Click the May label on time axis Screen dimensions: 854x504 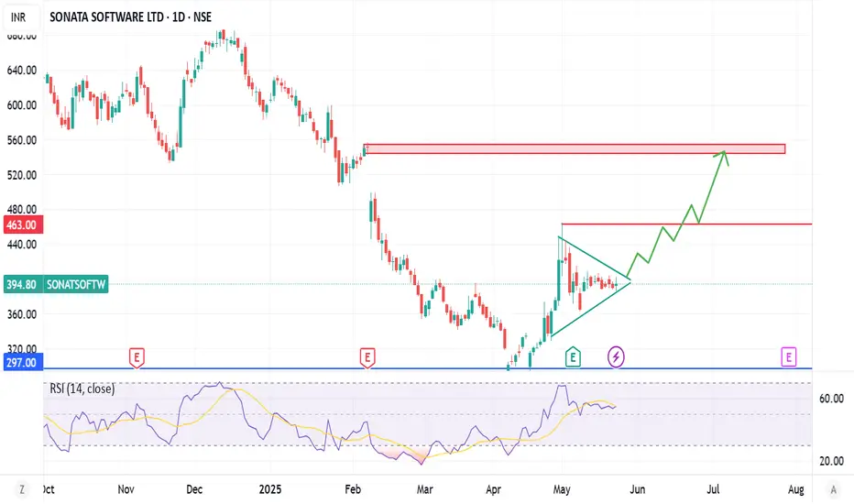(562, 489)
